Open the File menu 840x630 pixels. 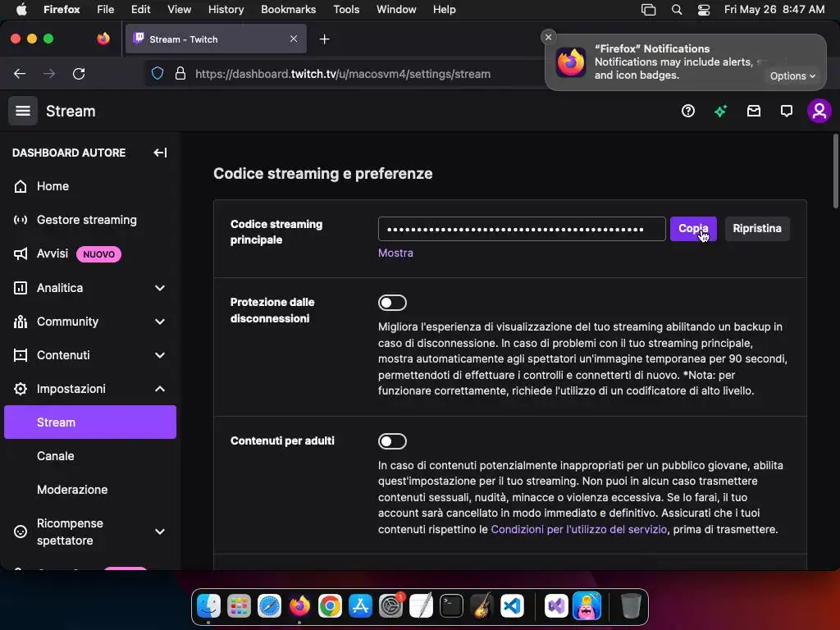[x=105, y=10]
